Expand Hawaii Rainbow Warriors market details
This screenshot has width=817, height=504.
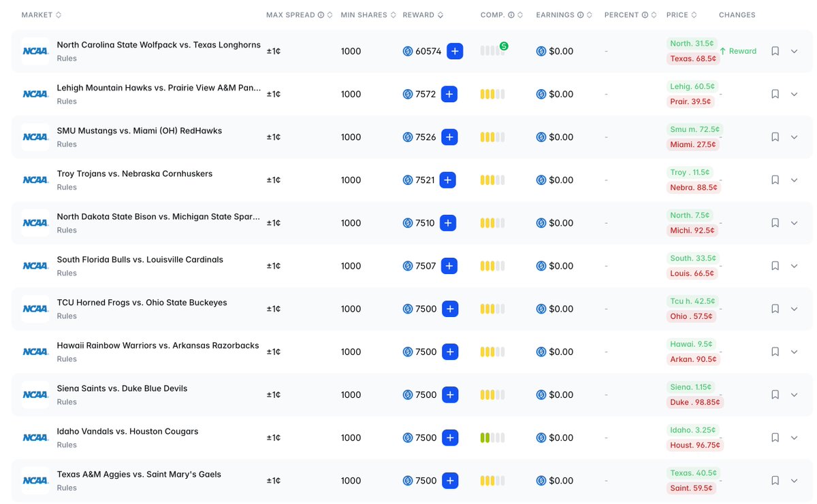coord(794,352)
